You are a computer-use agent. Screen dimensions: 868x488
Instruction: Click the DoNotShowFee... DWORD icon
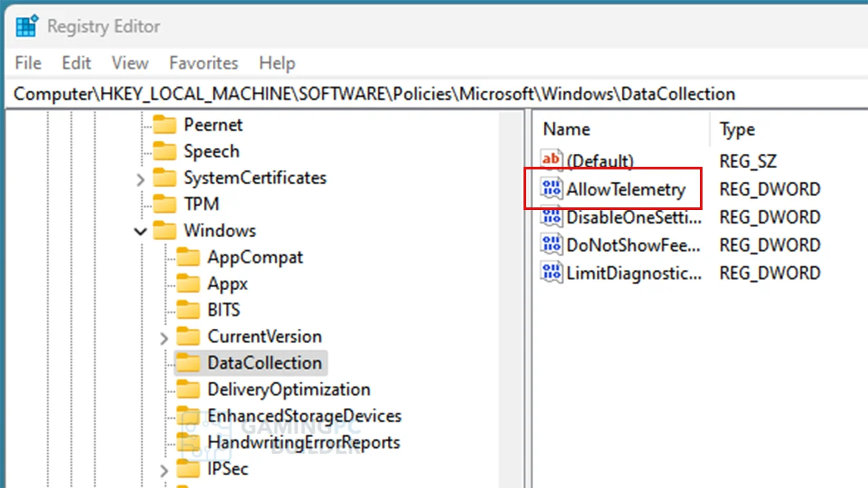click(551, 245)
